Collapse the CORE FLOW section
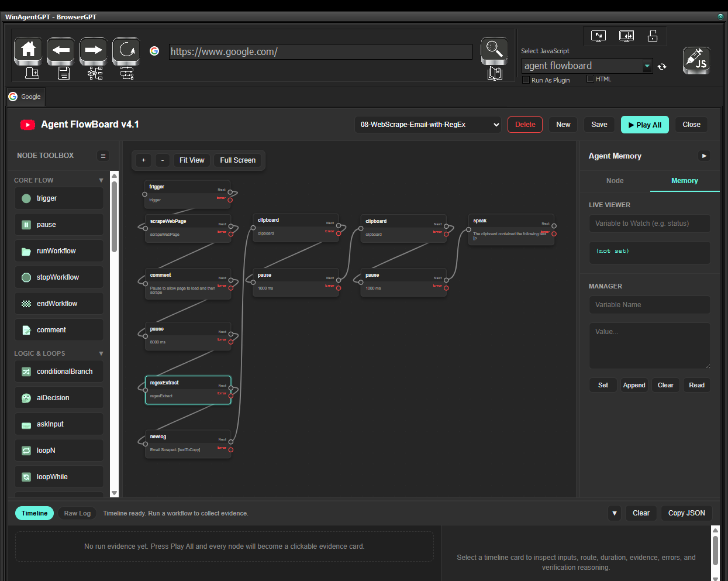The image size is (728, 581). pyautogui.click(x=101, y=180)
